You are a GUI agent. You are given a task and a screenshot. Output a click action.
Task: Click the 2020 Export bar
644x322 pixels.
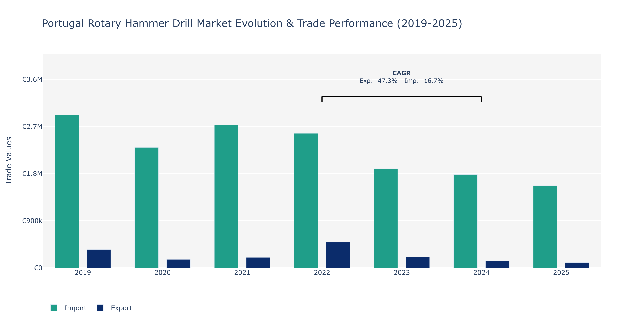coord(178,264)
